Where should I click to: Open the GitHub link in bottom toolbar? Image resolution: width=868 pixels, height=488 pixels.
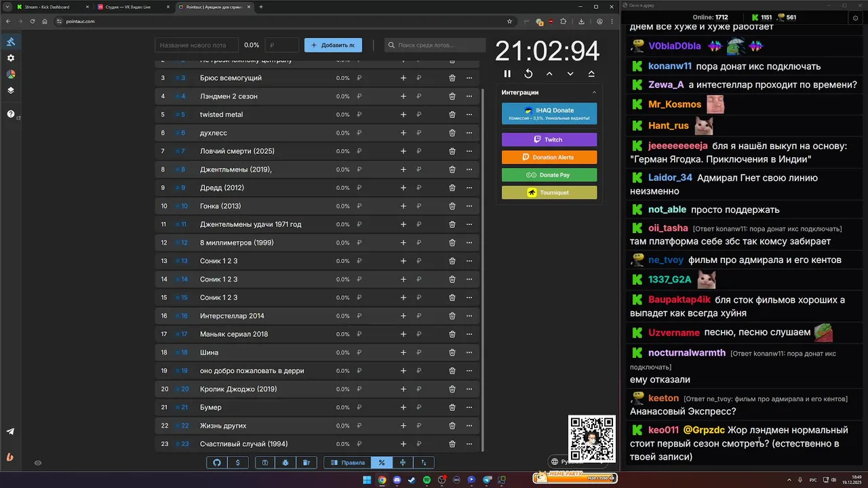217,462
